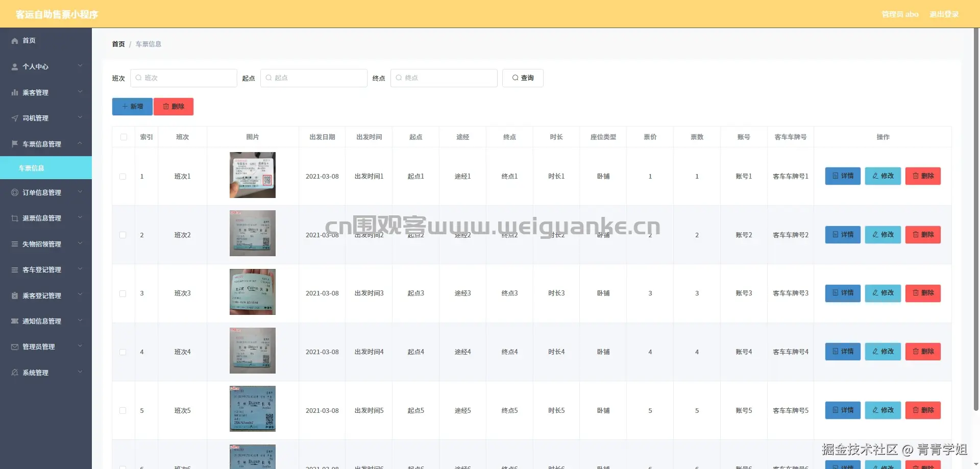Image resolution: width=980 pixels, height=469 pixels.
Task: Click the envelope icon beside 管理员管理
Action: pyautogui.click(x=15, y=347)
